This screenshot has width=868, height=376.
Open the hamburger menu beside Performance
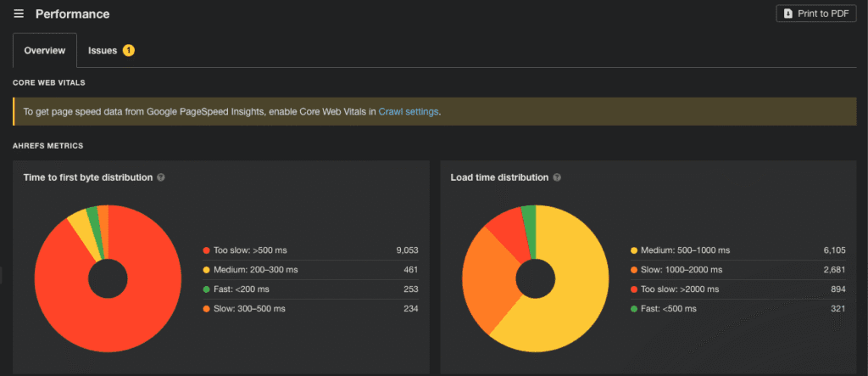[x=19, y=14]
